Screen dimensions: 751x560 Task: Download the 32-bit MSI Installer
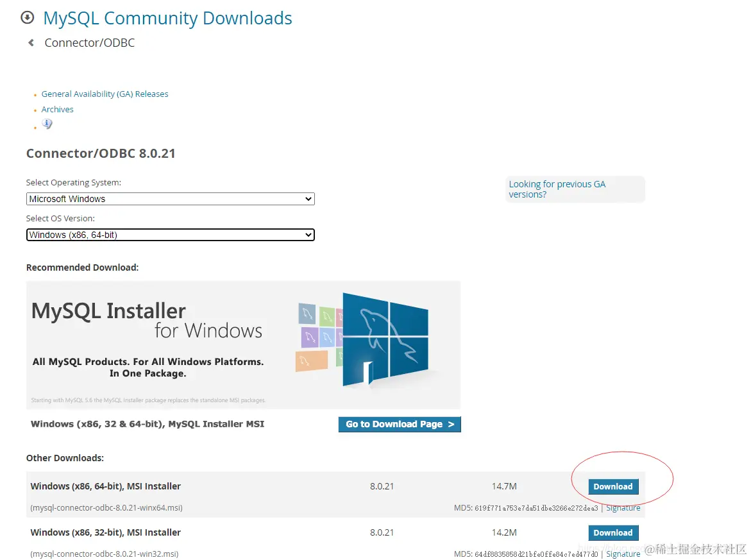pyautogui.click(x=613, y=532)
